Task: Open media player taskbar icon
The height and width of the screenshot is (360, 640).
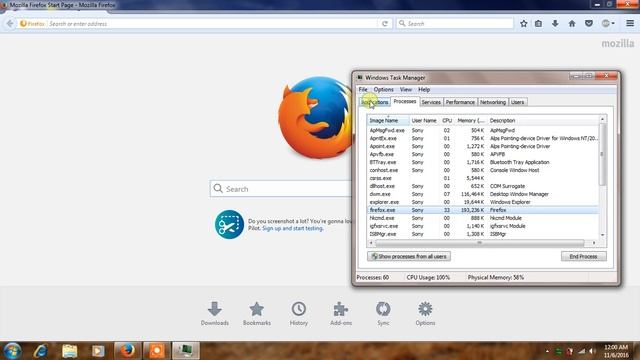Action: coord(98,351)
